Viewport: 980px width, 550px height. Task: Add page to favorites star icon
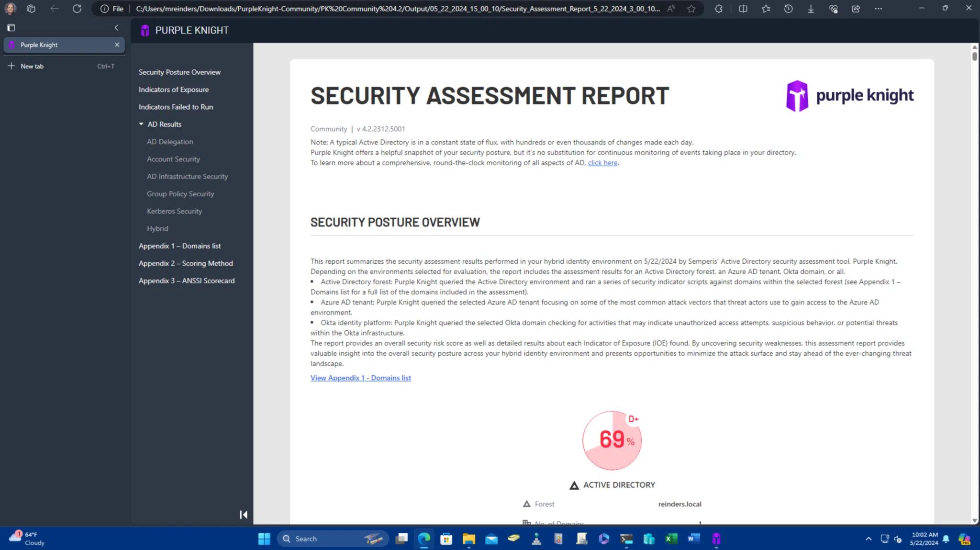pos(691,9)
